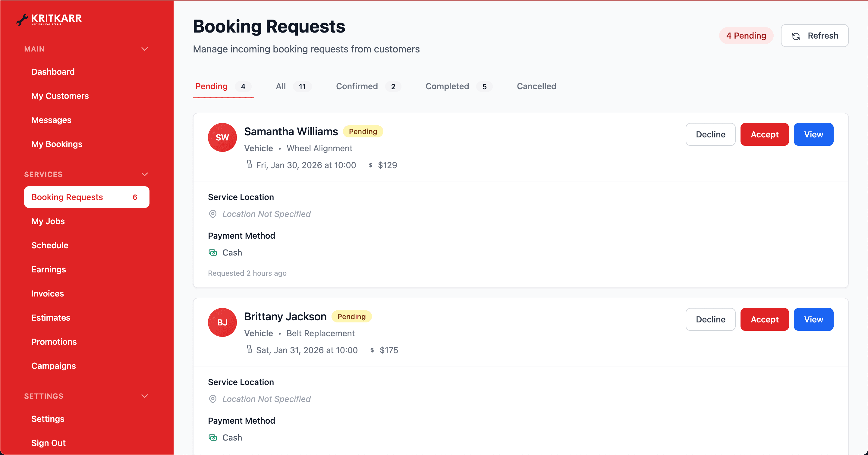Collapse the MAIN section in the sidebar

pyautogui.click(x=145, y=49)
